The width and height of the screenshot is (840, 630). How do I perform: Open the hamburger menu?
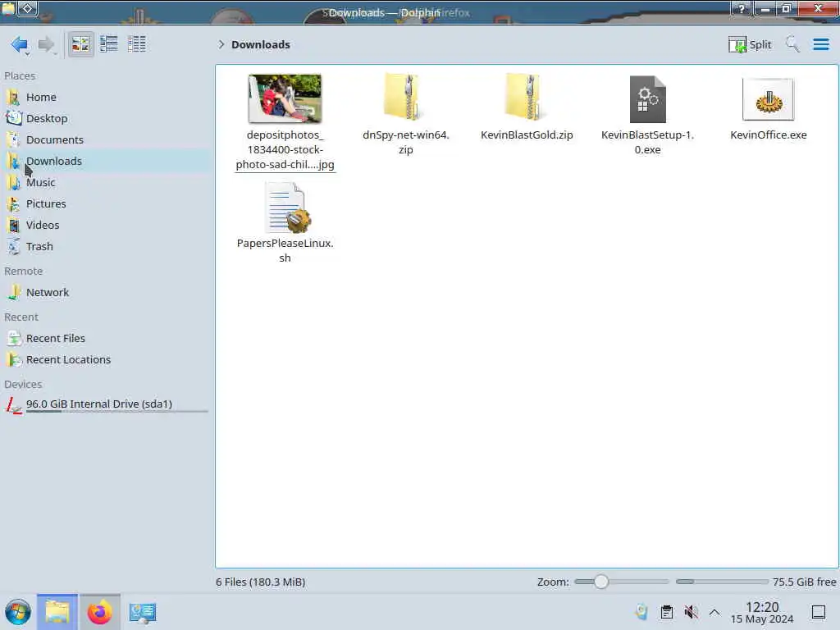pyautogui.click(x=820, y=44)
